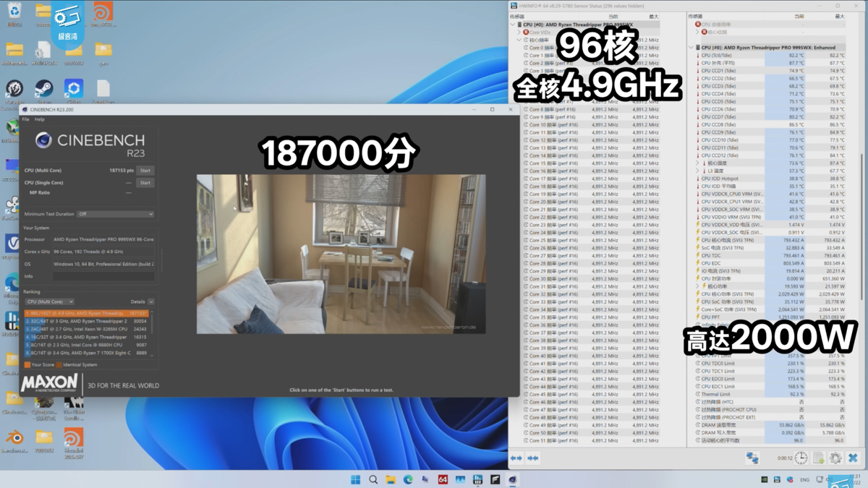Open Microsoft Edge from the taskbar

pyautogui.click(x=408, y=479)
